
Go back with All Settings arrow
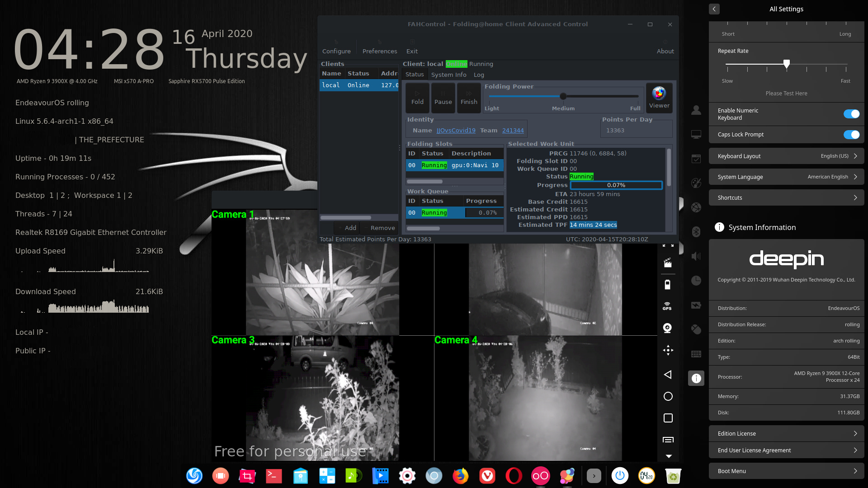pyautogui.click(x=714, y=9)
